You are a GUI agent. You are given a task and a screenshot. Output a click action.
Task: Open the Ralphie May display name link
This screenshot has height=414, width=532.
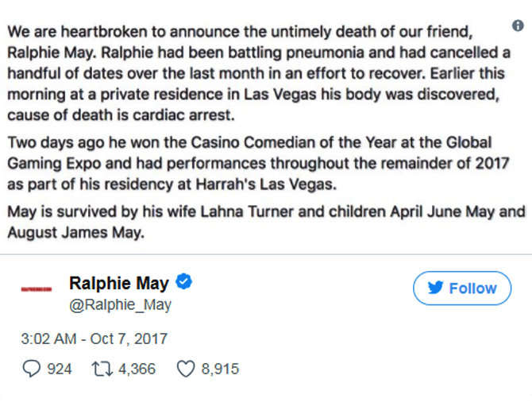(x=119, y=283)
